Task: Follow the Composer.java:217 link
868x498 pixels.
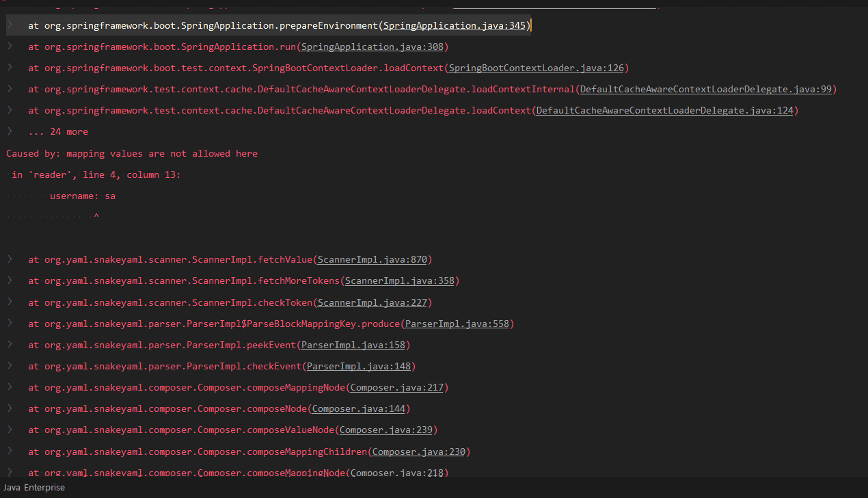Action: [x=397, y=387]
